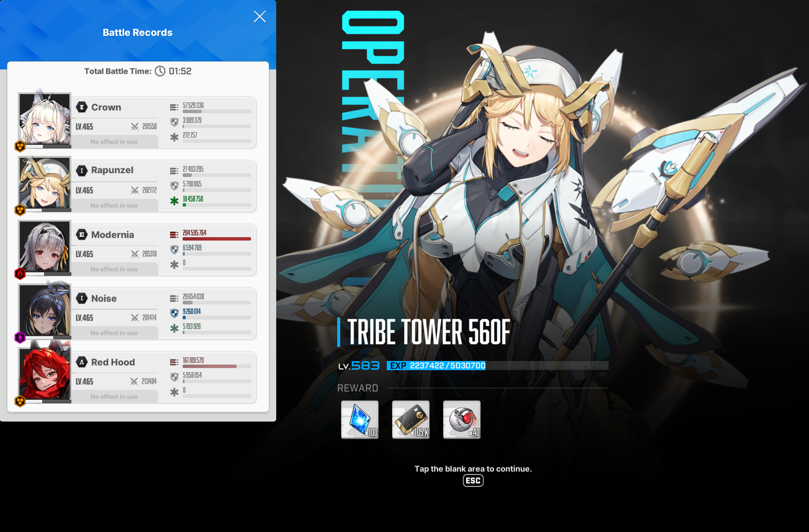Click Red Hood's crossed swords power icon
The height and width of the screenshot is (532, 809).
[134, 381]
